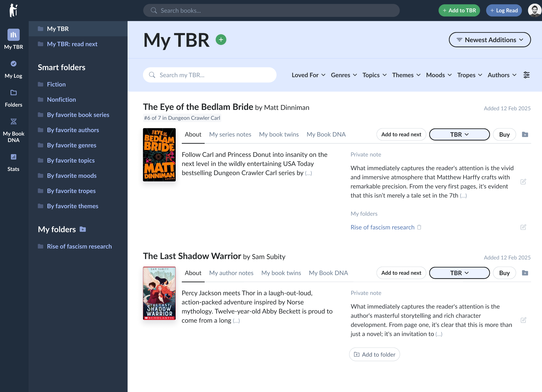Open the My Book DNA sidebar icon
This screenshot has height=392, width=542.
click(x=13, y=122)
